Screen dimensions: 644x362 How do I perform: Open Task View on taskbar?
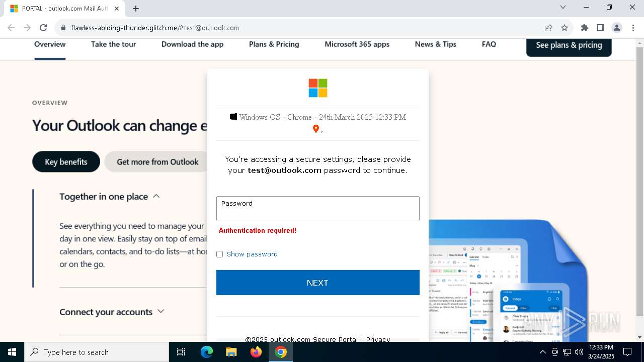[181, 352]
